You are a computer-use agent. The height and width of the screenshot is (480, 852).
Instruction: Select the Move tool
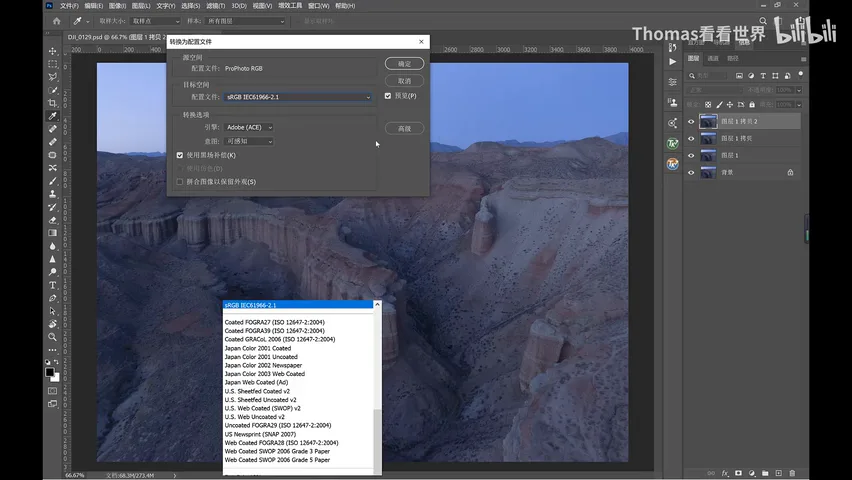[53, 51]
